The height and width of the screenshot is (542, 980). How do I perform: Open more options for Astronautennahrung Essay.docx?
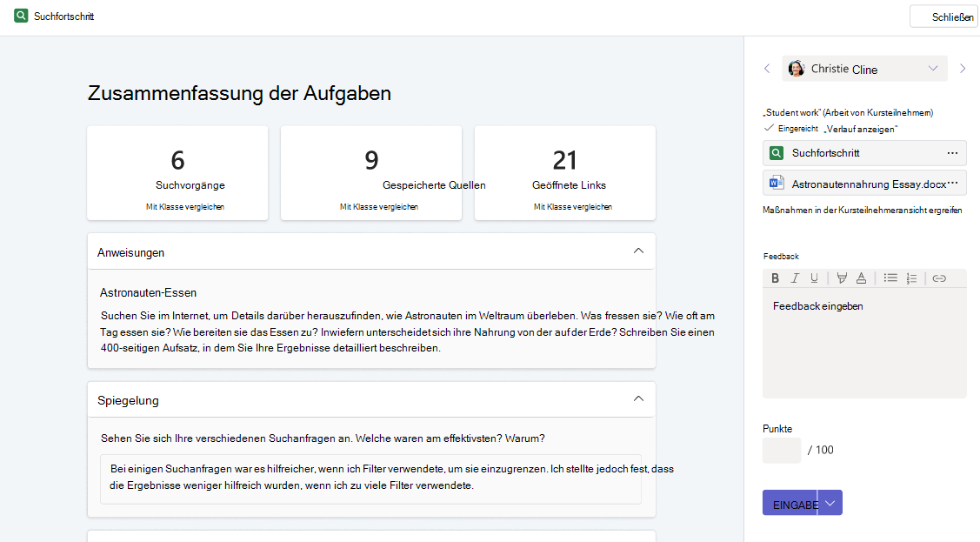coord(952,184)
